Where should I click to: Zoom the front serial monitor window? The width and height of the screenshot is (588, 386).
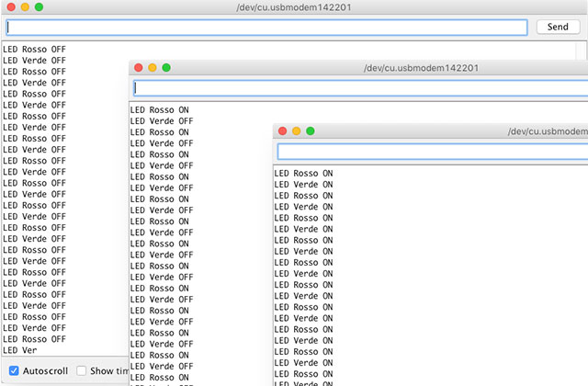(311, 131)
